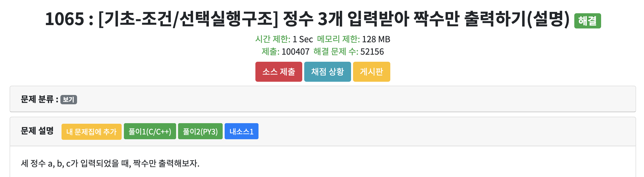Select the problem 1065 title heading
644x177 pixels.
tap(307, 19)
